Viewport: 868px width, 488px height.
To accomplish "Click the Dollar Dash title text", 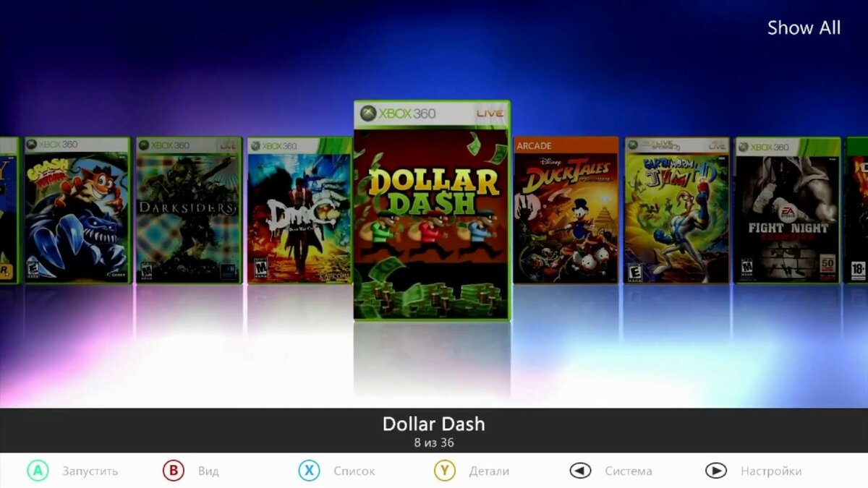I will (x=433, y=424).
